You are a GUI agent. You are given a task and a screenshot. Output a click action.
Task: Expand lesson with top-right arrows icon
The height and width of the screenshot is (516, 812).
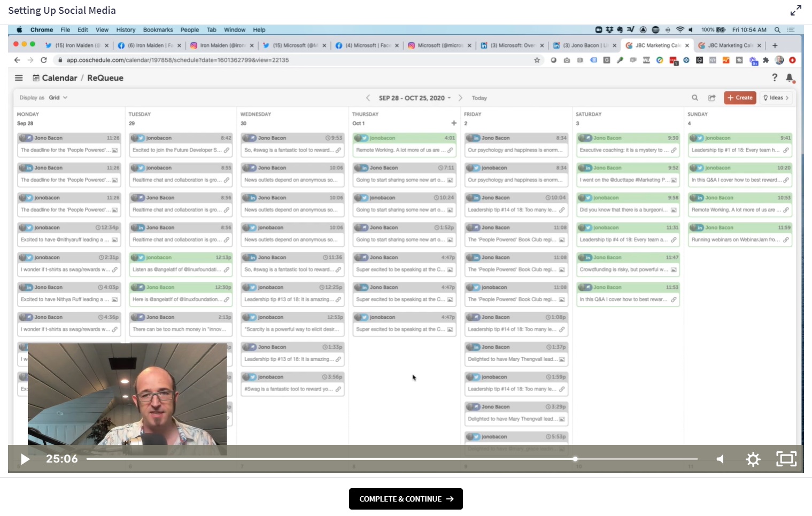[x=796, y=10]
